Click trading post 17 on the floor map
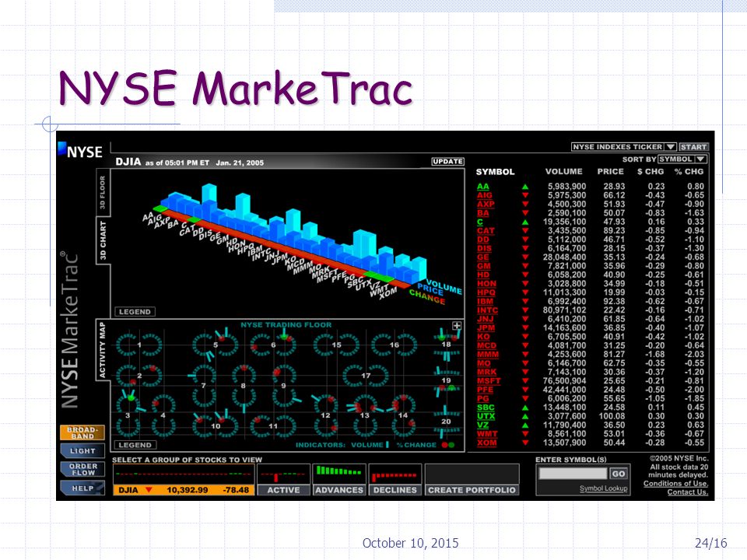Image resolution: width=747 pixels, height=560 pixels. point(366,376)
